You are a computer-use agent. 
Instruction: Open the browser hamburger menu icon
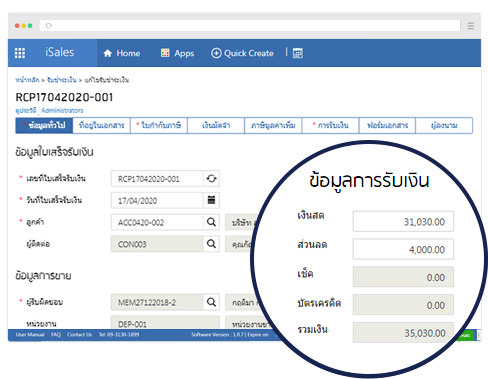click(471, 26)
